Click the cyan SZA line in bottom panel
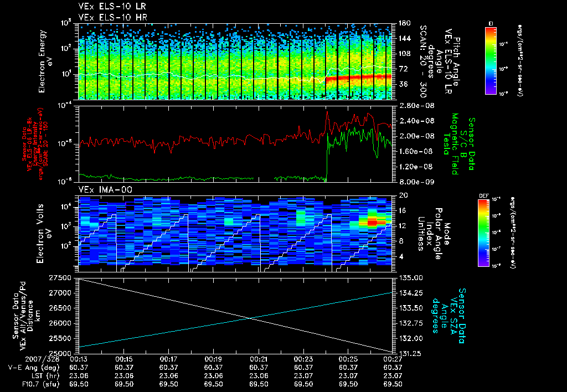This screenshot has height=392, width=567. point(235,319)
